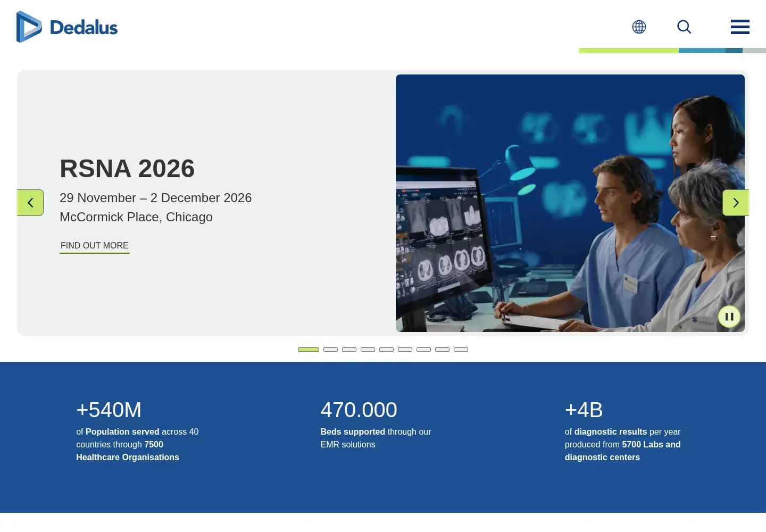Advance to next carousel slide
Viewport: 766px width, 532px height.
coord(736,203)
